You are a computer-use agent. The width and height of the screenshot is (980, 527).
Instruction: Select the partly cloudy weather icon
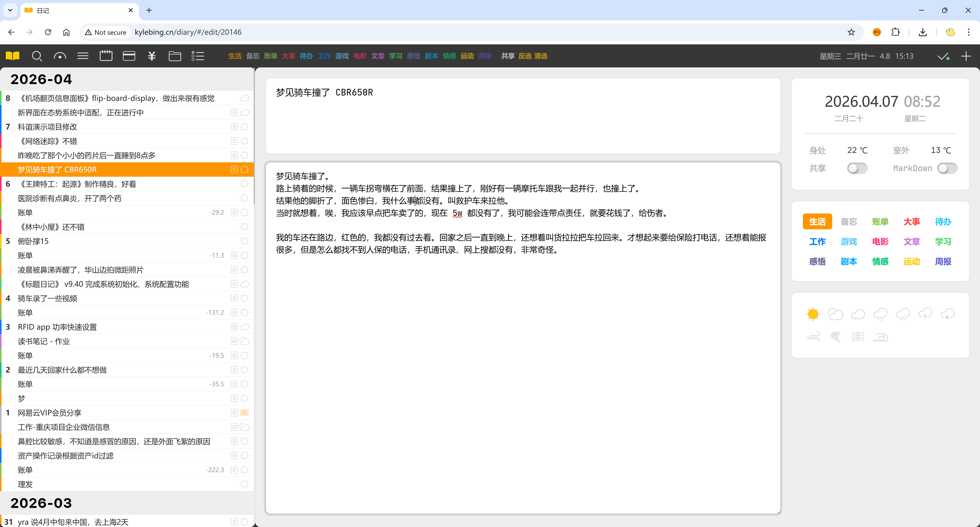click(836, 314)
